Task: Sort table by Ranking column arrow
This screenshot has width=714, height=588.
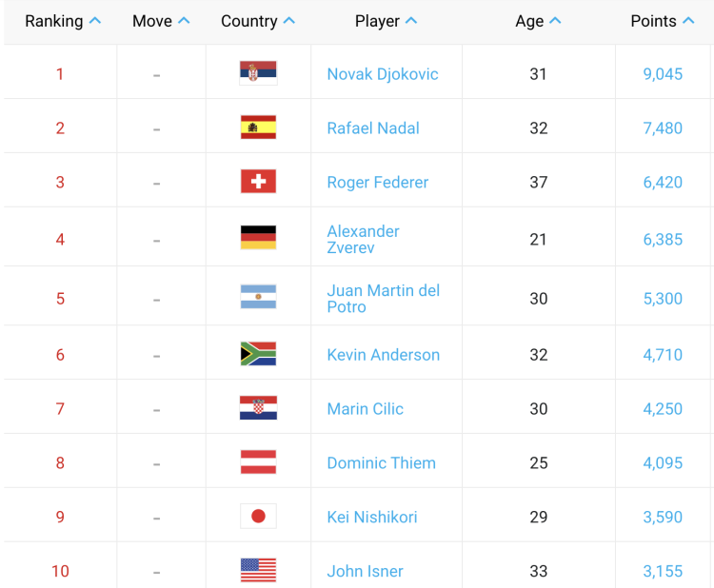Action: click(94, 21)
